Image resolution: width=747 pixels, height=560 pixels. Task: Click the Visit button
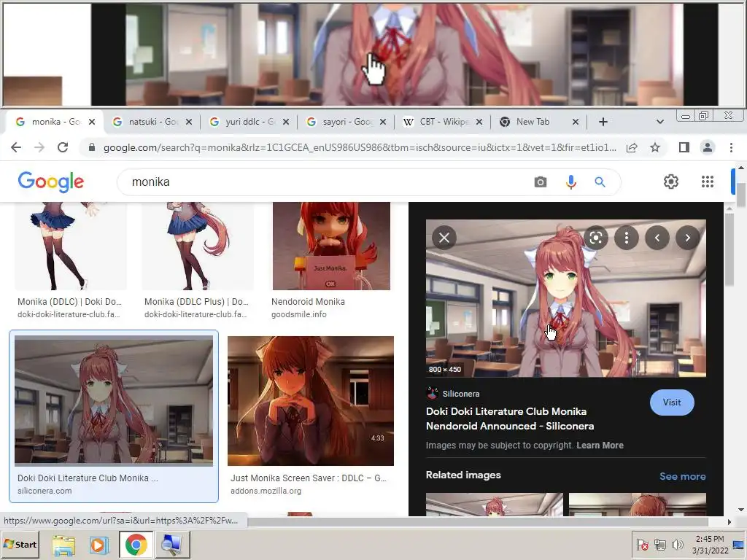click(672, 402)
